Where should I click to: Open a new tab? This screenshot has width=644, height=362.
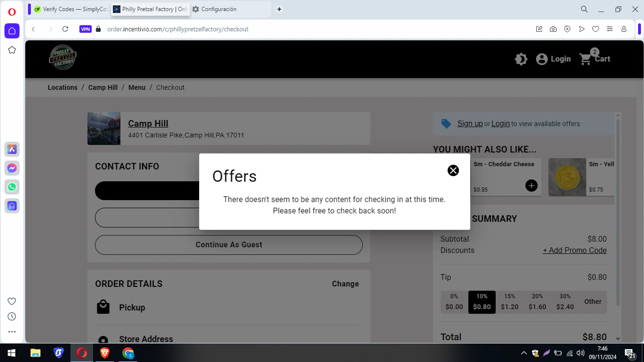[x=279, y=9]
